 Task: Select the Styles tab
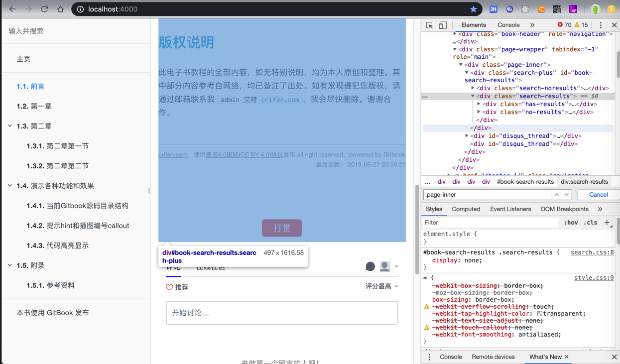click(x=434, y=209)
